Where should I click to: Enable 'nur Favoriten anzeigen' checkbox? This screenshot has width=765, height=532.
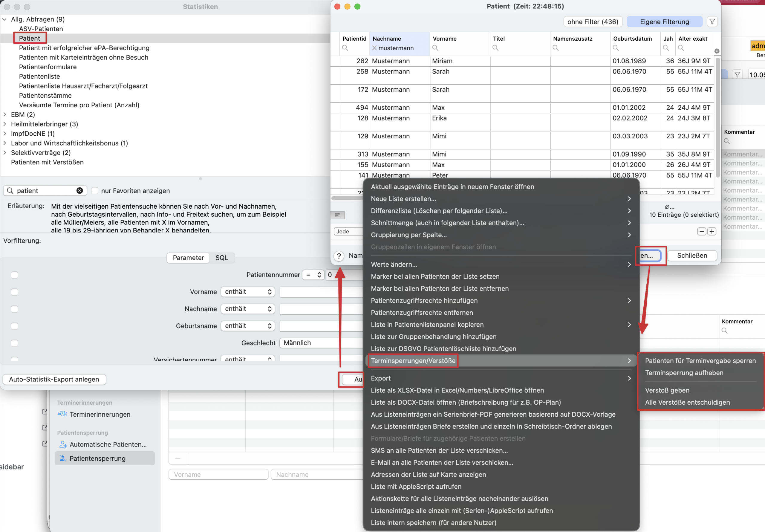pyautogui.click(x=95, y=191)
